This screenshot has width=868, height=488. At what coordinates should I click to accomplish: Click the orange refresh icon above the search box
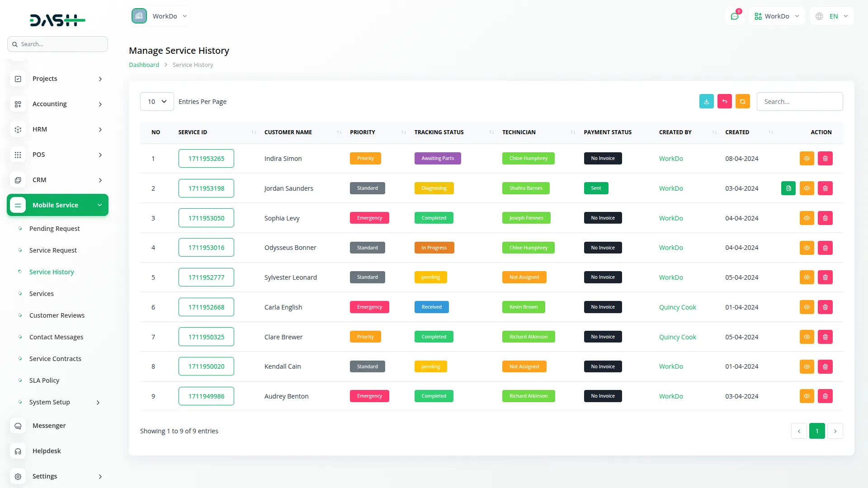(x=743, y=101)
